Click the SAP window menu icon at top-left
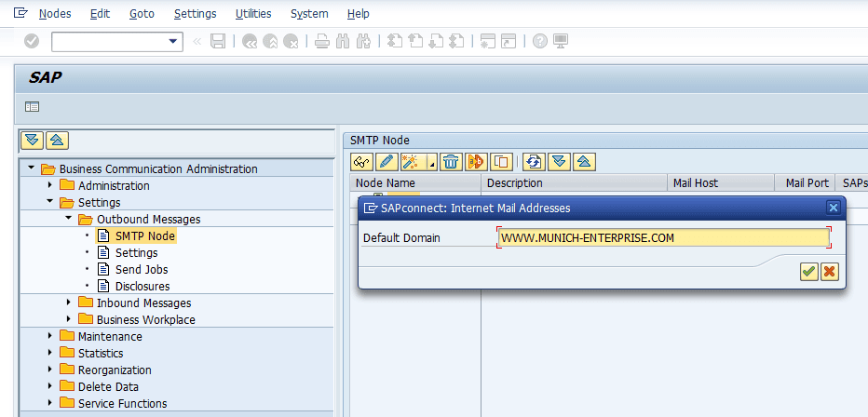 [20, 13]
